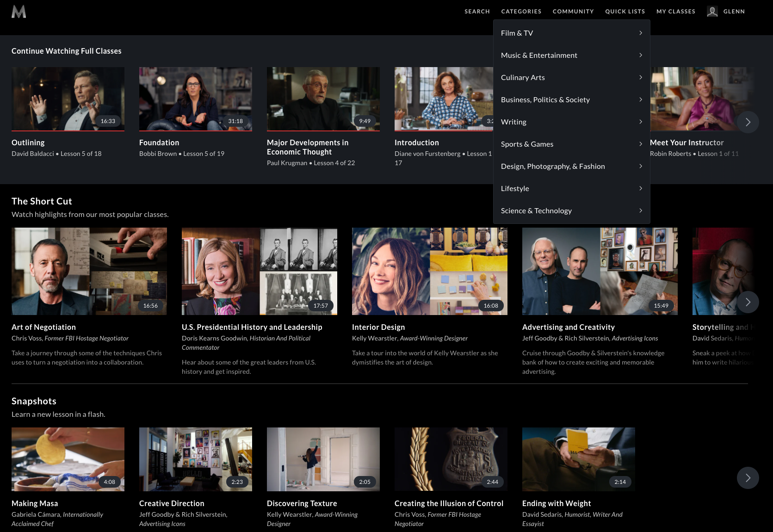Open Major Developments in Economic Thought title
The width and height of the screenshot is (773, 532).
point(308,147)
